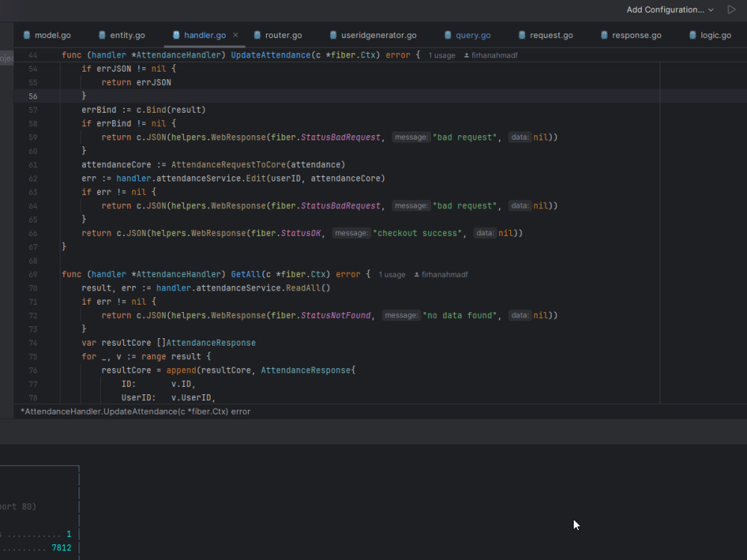This screenshot has height=560, width=747.
Task: Click the query.go file icon
Action: 447,35
